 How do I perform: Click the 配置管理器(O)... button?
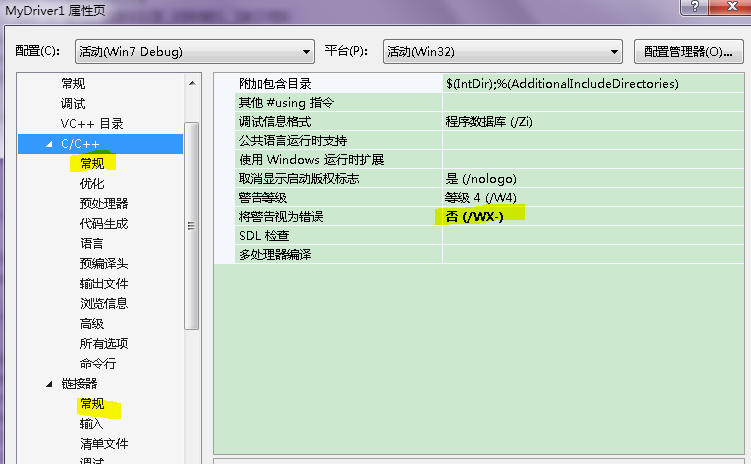(x=688, y=52)
